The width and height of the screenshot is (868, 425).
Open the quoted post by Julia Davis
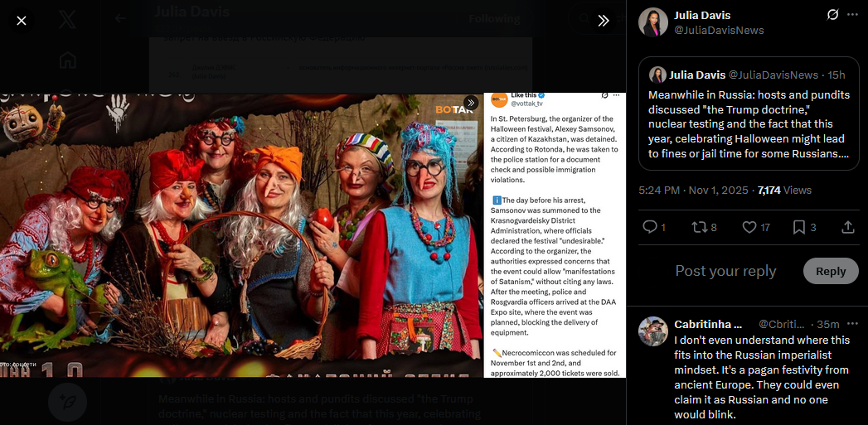point(749,113)
